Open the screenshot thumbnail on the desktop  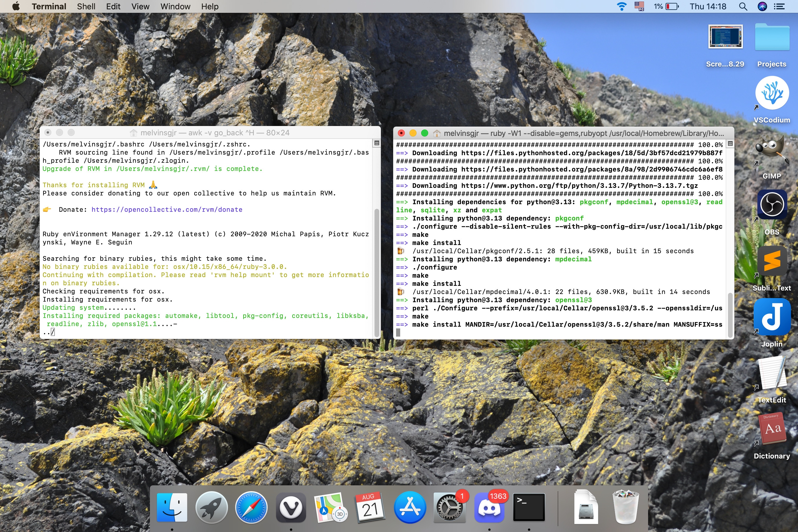point(725,37)
